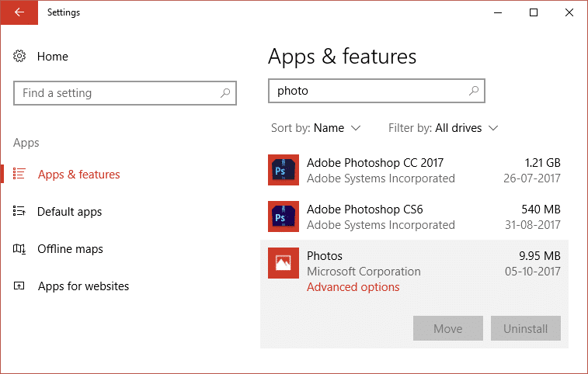The height and width of the screenshot is (374, 588).
Task: Click the magnifier in Find a setting box
Action: pos(225,93)
